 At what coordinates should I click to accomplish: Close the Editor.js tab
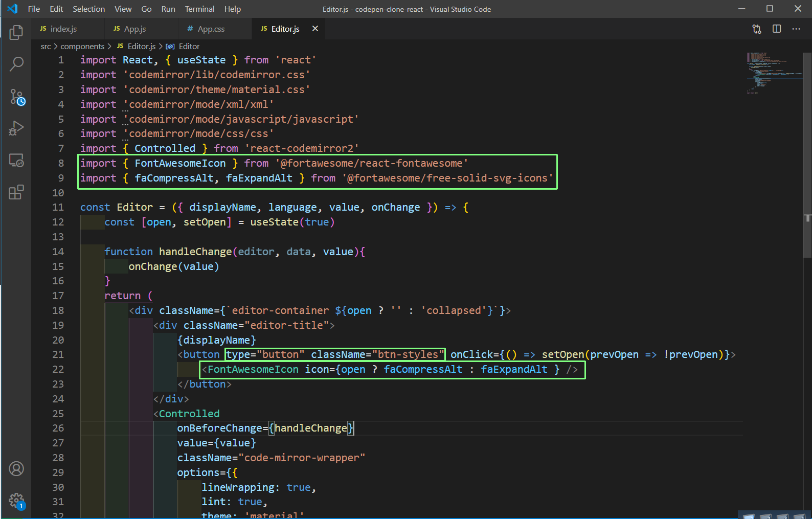pyautogui.click(x=315, y=29)
